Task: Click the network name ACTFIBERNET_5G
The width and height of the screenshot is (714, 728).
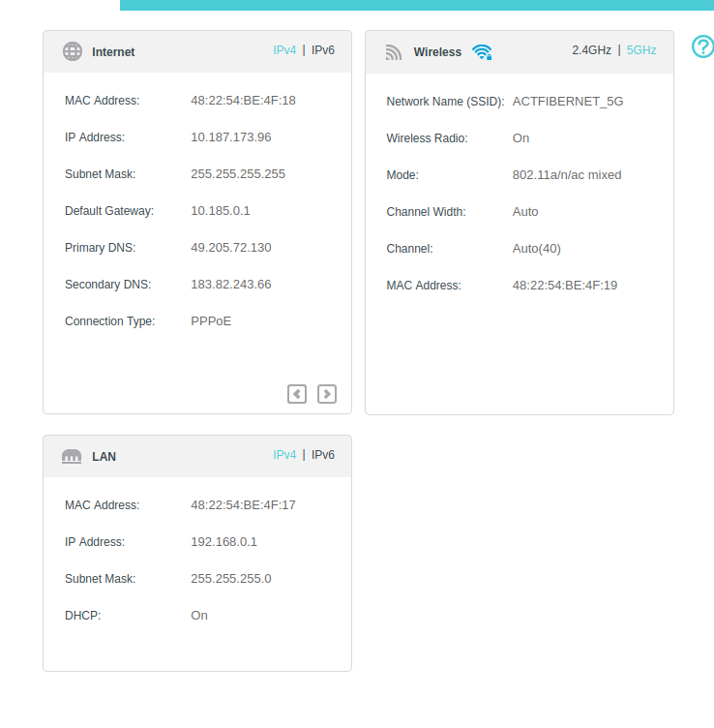Action: pyautogui.click(x=568, y=102)
